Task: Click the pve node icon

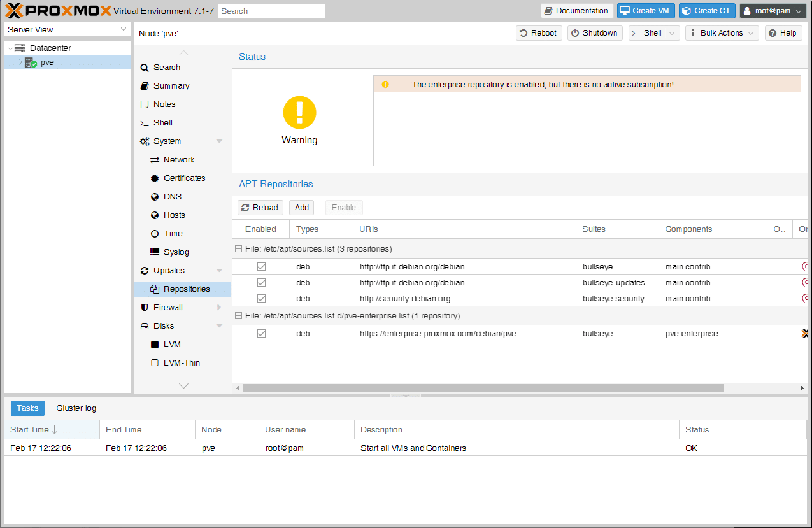Action: (x=31, y=62)
